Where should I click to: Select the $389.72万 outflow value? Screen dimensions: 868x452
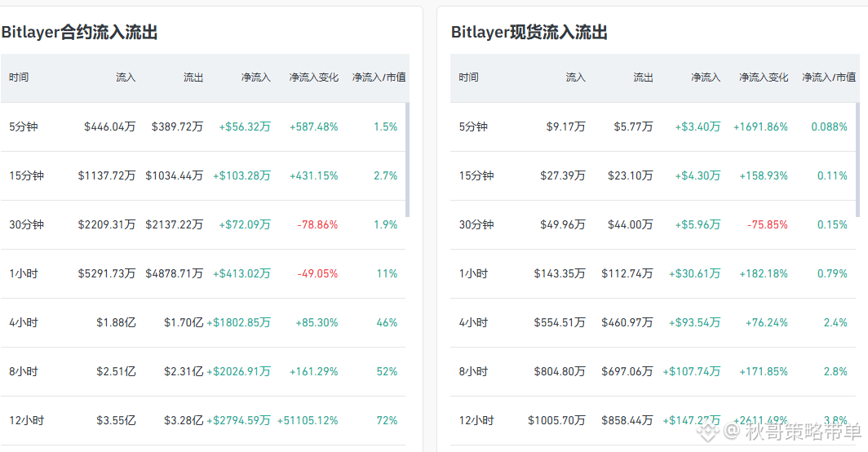[177, 126]
